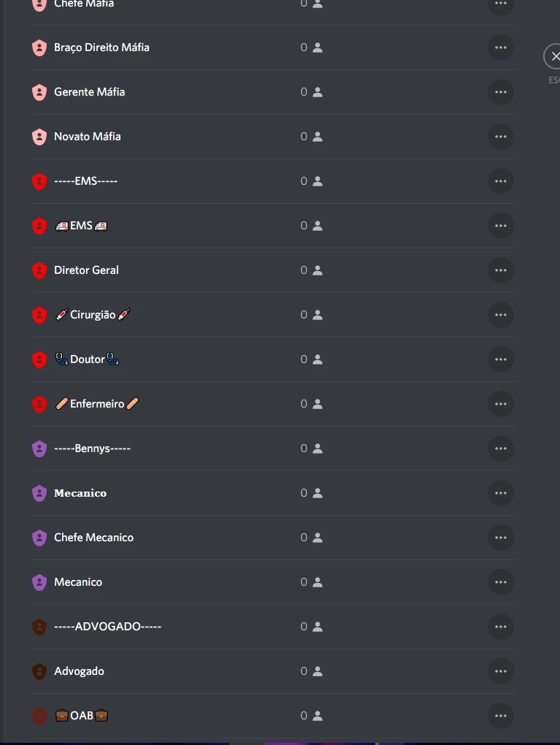Image resolution: width=560 pixels, height=745 pixels.
Task: View members icon for -----Bennys----- role
Action: point(318,448)
